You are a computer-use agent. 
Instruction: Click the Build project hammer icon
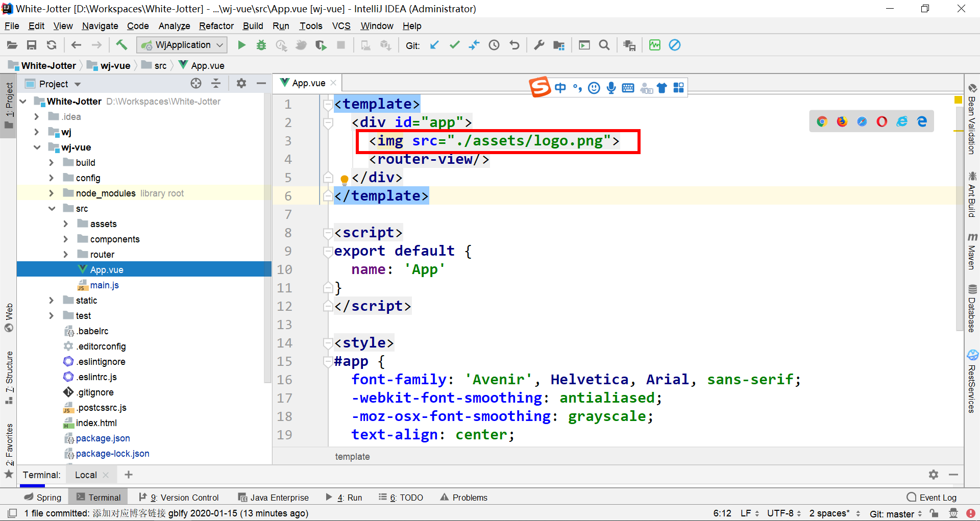point(121,45)
